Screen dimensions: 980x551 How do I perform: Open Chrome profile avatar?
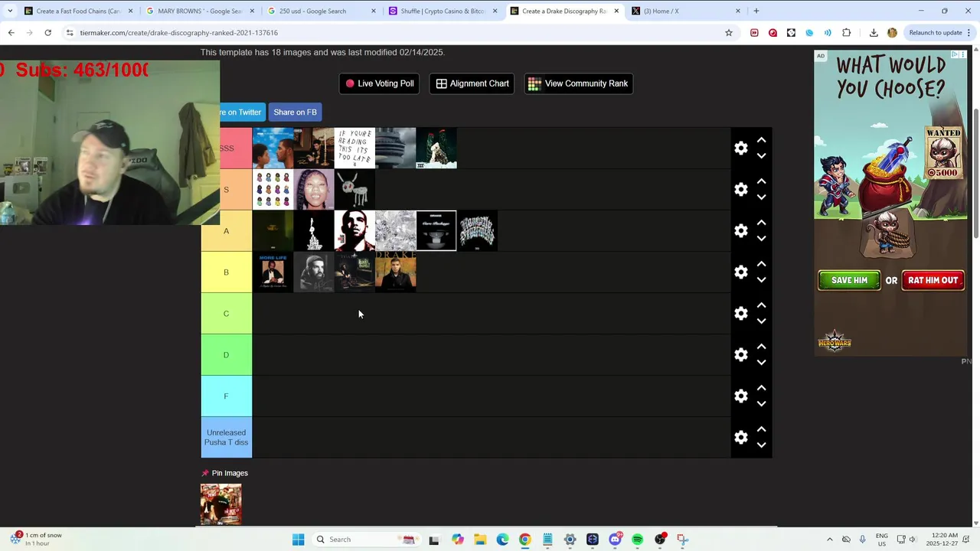[x=892, y=32]
